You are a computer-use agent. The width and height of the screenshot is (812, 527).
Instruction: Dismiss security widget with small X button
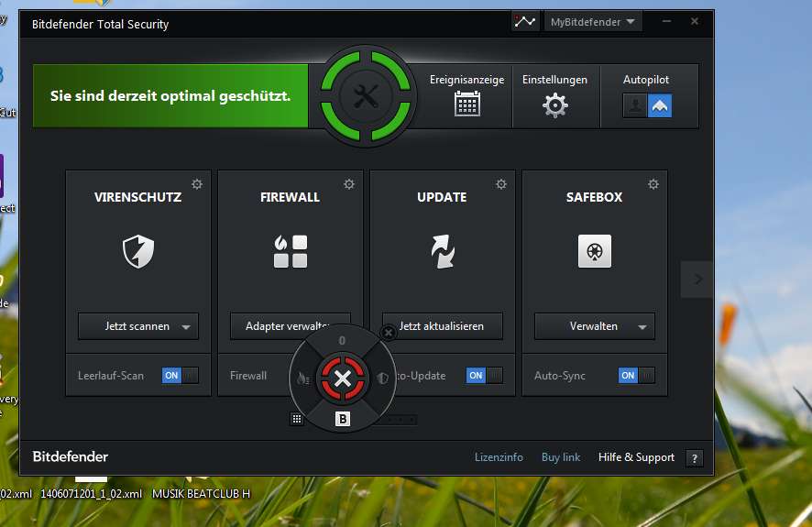point(389,333)
